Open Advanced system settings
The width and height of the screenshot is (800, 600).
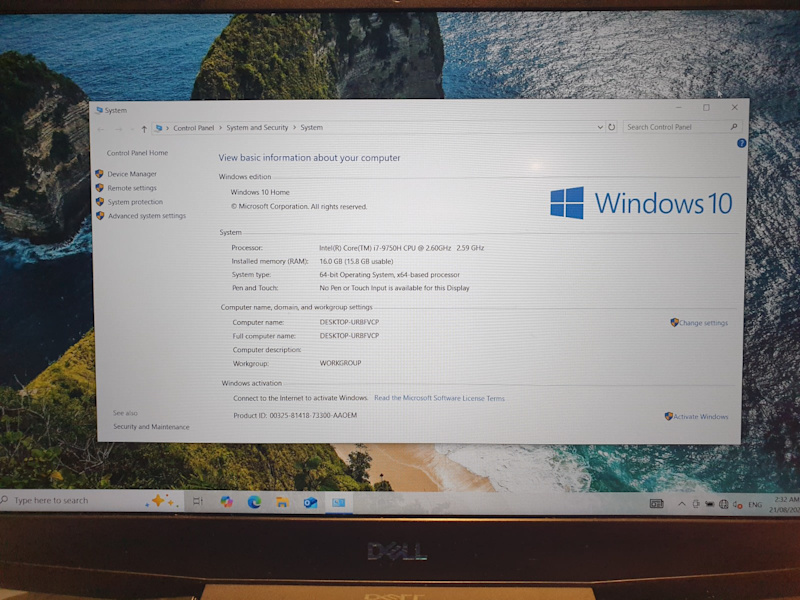click(146, 216)
